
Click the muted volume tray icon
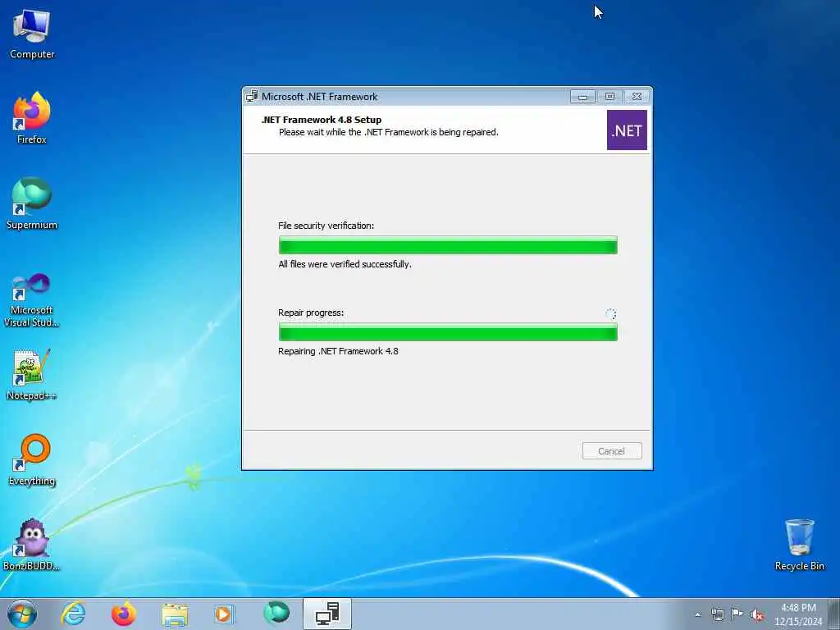click(757, 615)
